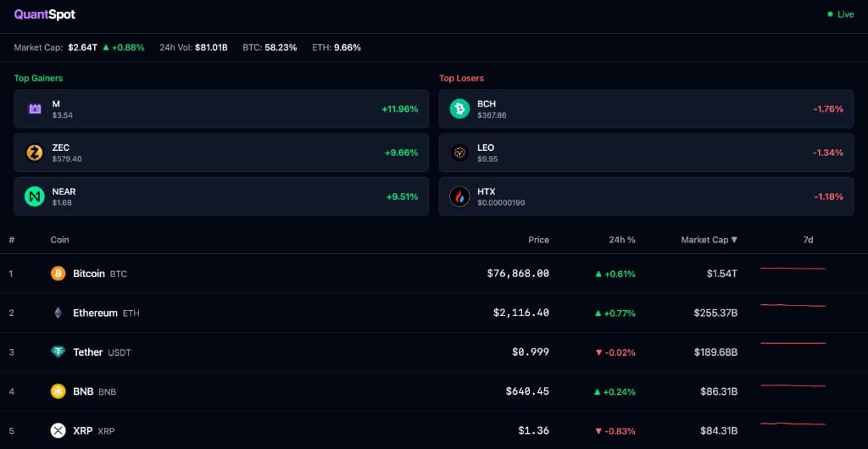Click Tether 24h change -0.02%
The width and height of the screenshot is (868, 449).
615,352
